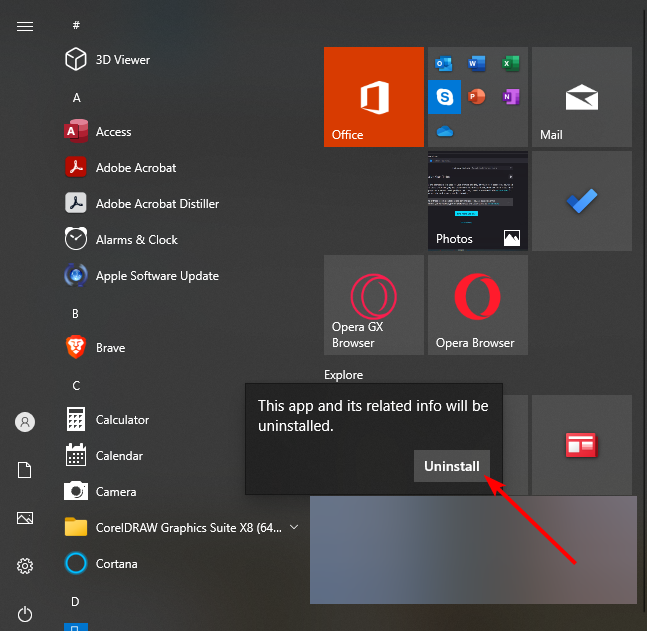647x631 pixels.
Task: Confirm with the Uninstall button
Action: (452, 466)
